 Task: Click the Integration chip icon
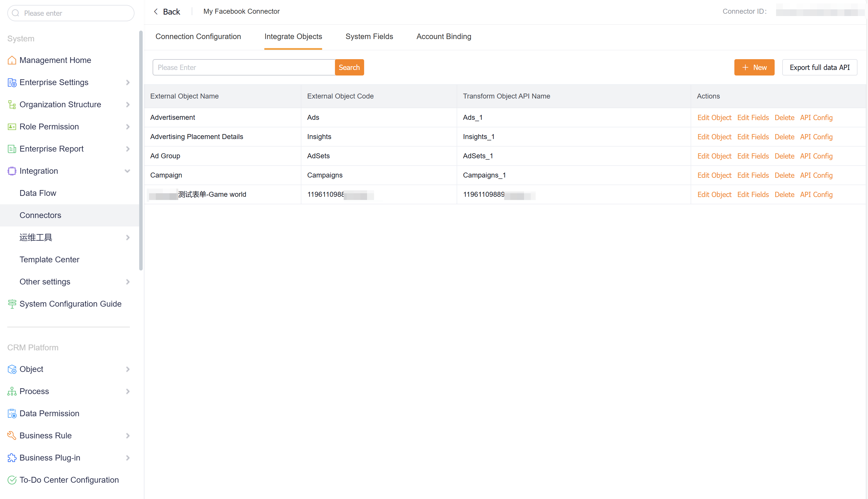tap(12, 171)
